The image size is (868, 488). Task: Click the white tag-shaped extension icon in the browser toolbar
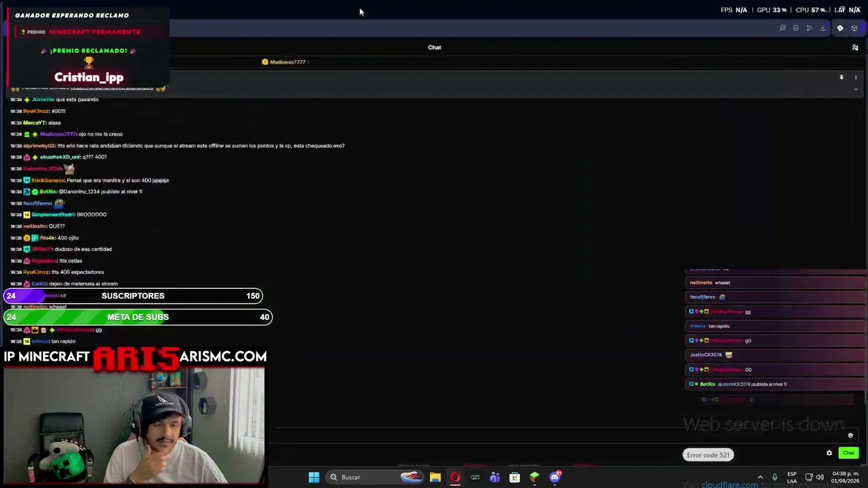click(x=840, y=28)
